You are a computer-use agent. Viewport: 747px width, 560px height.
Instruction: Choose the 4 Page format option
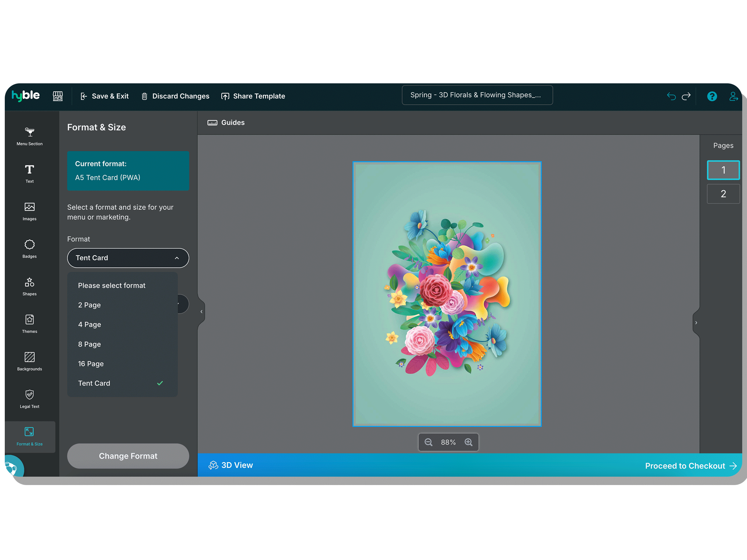coord(90,324)
